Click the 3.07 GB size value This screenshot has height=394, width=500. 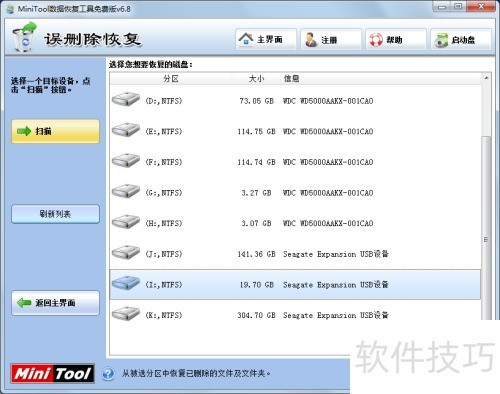(x=256, y=223)
